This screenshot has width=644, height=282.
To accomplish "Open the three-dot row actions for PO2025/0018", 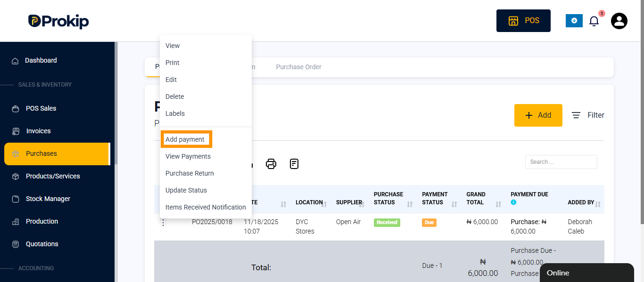I will [163, 223].
